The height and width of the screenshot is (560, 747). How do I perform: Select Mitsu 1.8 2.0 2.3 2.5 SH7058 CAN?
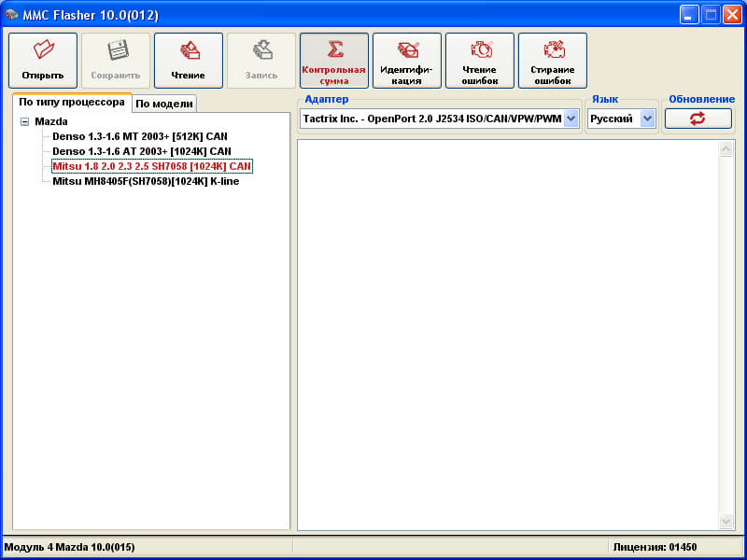pos(152,166)
